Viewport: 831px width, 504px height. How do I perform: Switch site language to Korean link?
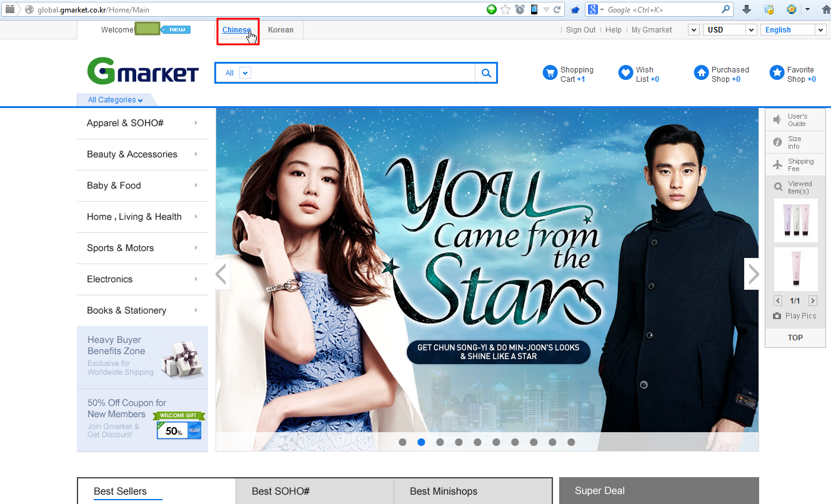click(x=281, y=30)
